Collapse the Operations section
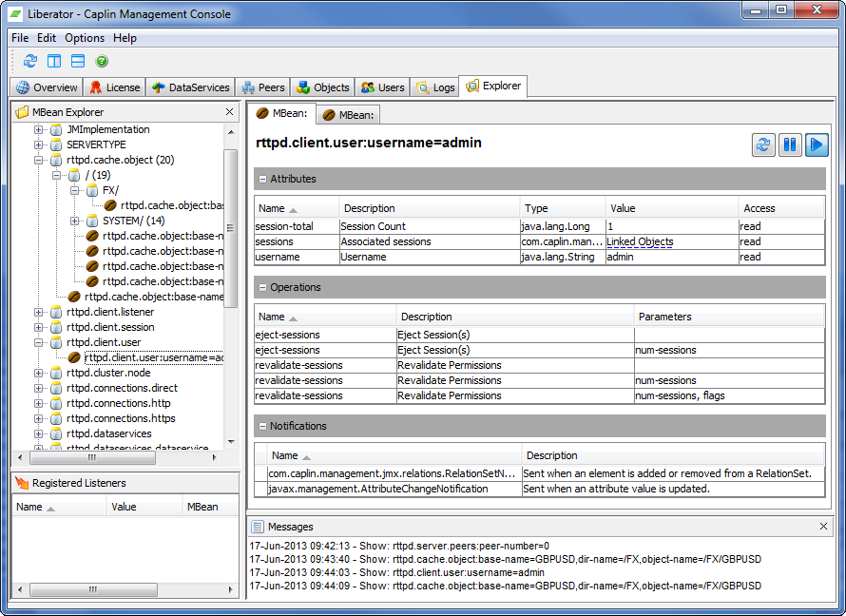The image size is (846, 616). click(262, 287)
